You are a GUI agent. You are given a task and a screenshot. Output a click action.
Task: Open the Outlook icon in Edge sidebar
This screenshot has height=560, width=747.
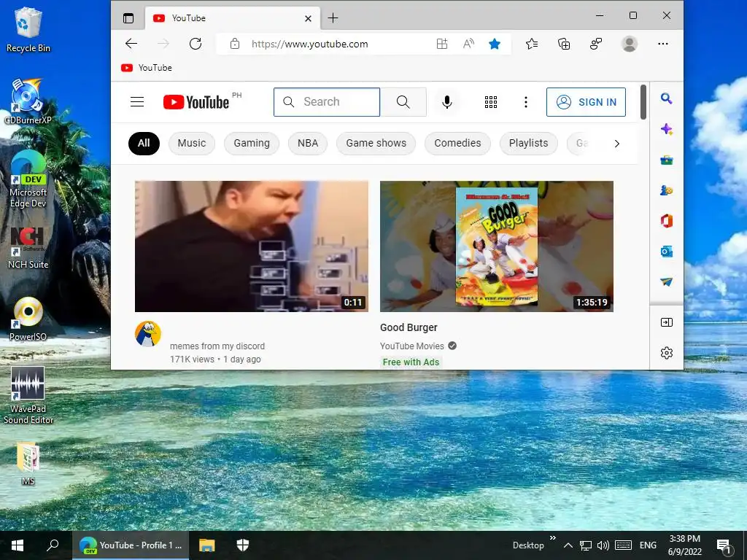[x=667, y=252]
